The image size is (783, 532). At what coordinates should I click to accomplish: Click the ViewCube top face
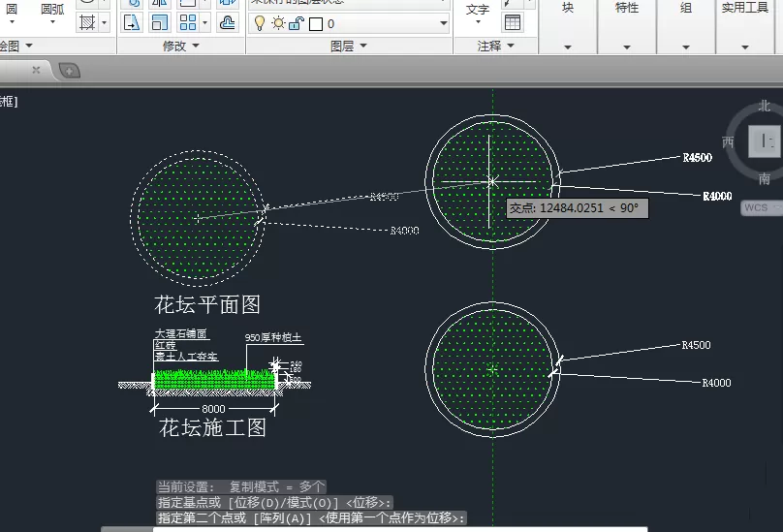765,141
